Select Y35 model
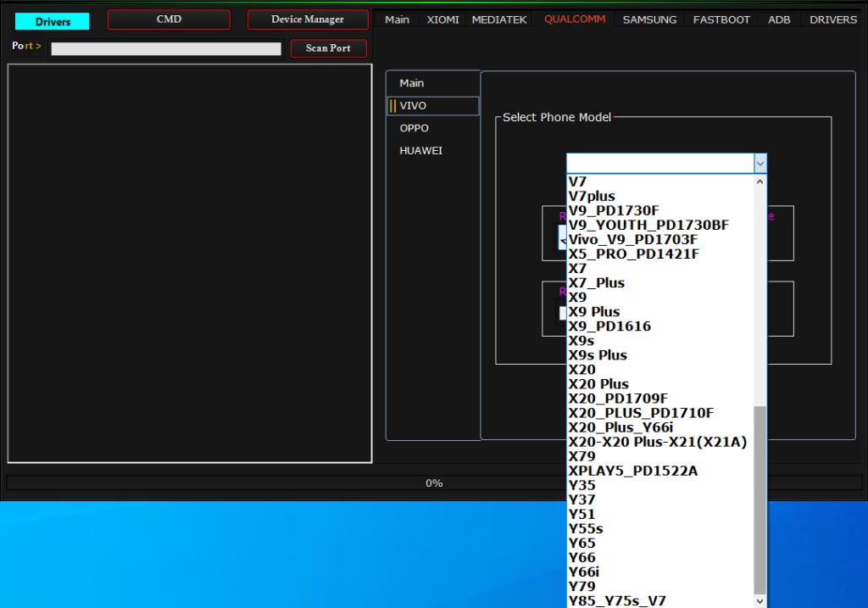This screenshot has width=868, height=608. [x=660, y=485]
